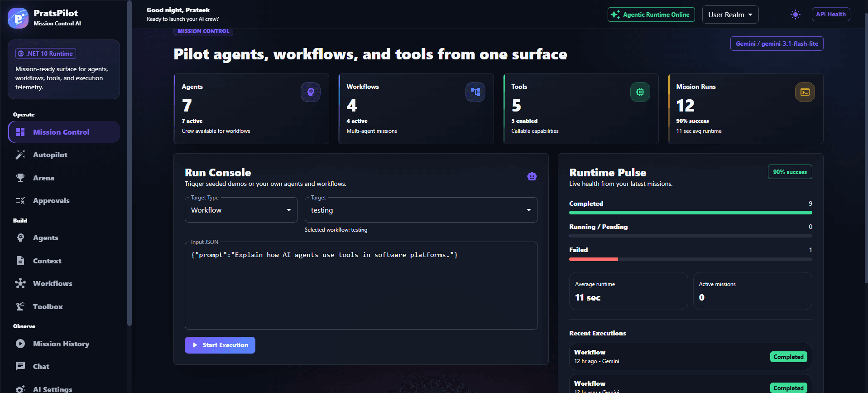Click the 'Selected workflow: testing' text
Viewport: 868px width, 393px height.
[336, 230]
